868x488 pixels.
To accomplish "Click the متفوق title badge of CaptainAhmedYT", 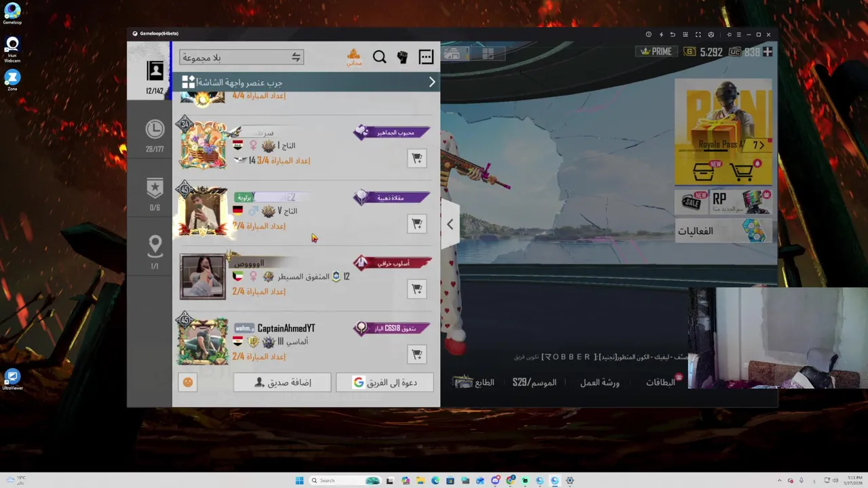I will point(392,328).
